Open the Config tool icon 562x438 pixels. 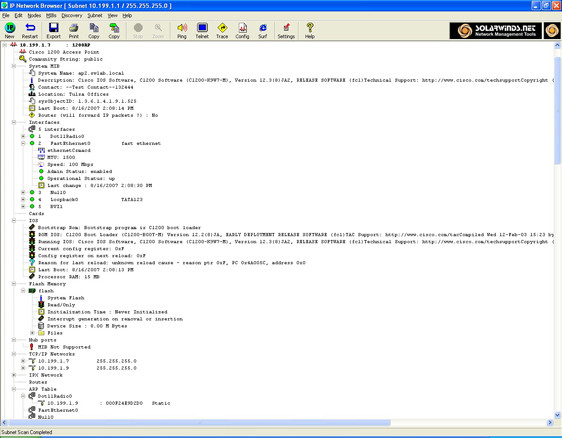pos(242,30)
